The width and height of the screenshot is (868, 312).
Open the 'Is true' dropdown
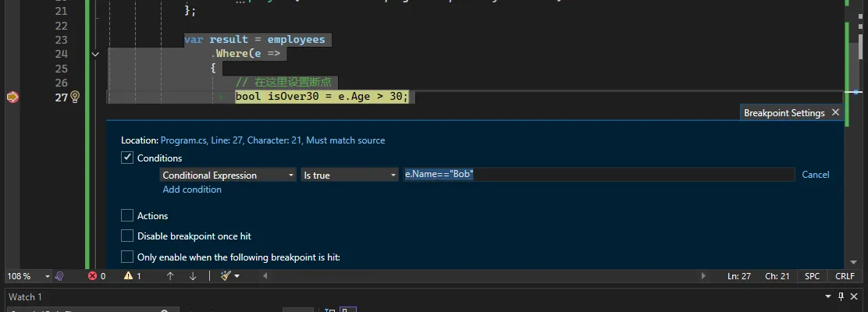[350, 175]
